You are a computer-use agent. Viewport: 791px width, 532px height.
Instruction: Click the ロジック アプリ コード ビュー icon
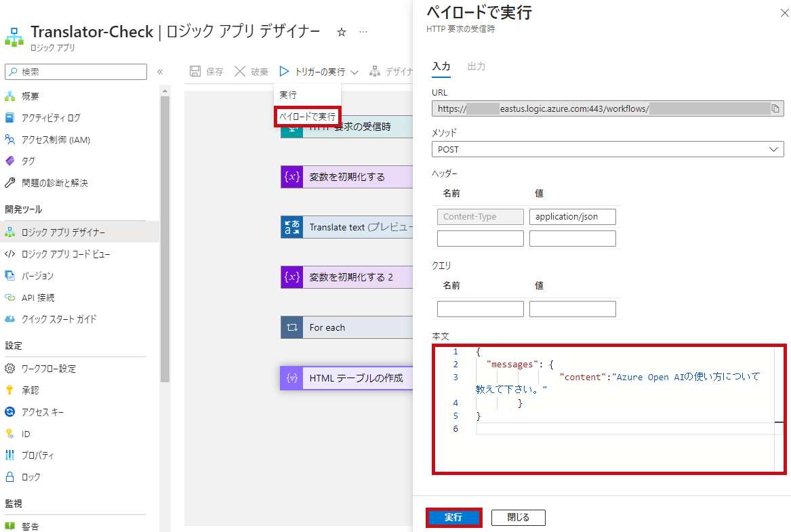(x=9, y=253)
